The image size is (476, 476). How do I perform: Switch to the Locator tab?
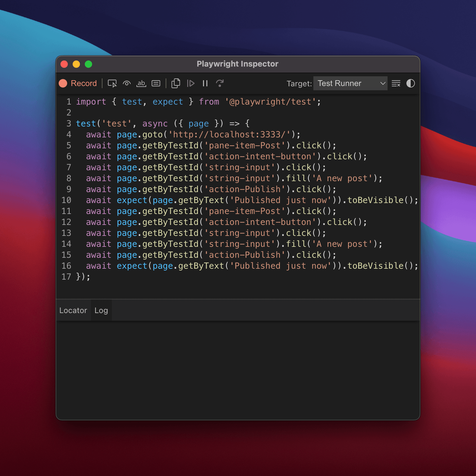tap(73, 310)
